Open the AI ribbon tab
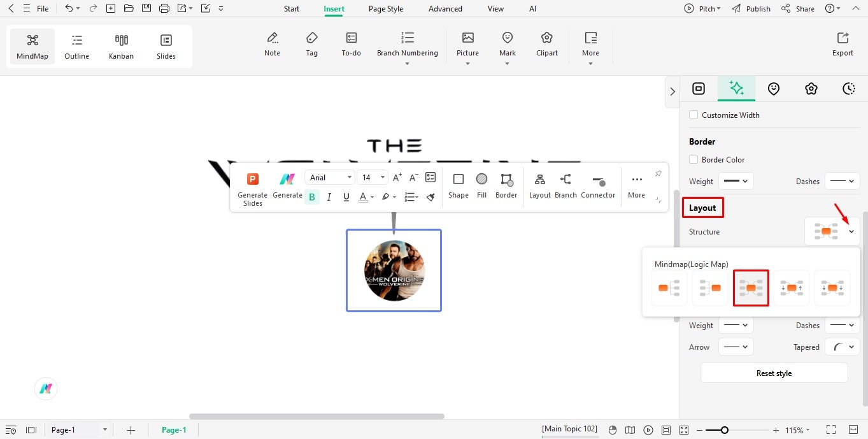This screenshot has height=439, width=868. pos(532,9)
